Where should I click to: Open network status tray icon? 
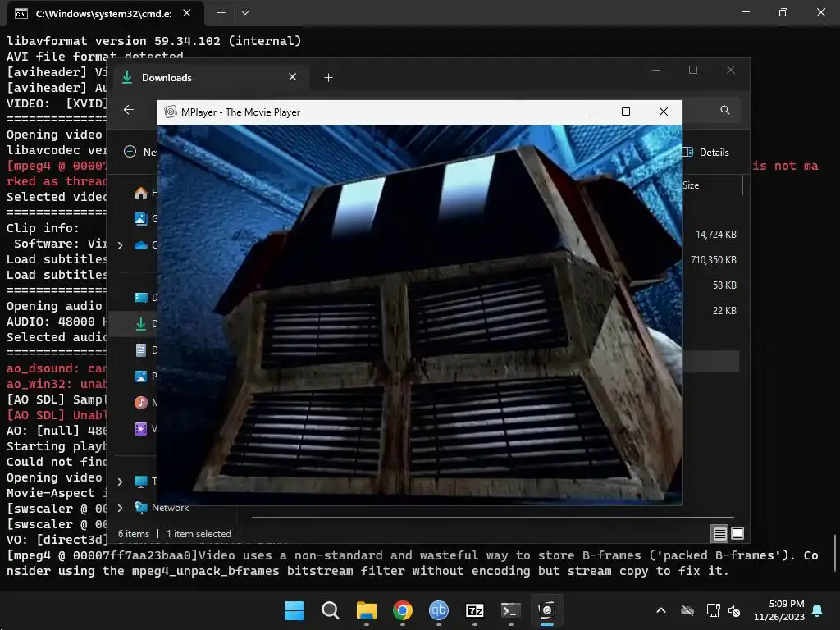coord(713,610)
